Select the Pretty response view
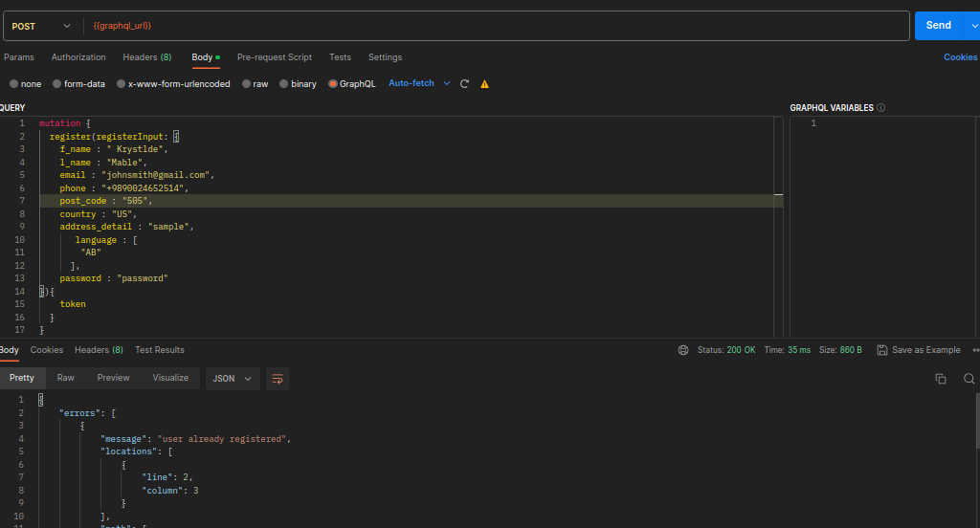 coord(22,378)
